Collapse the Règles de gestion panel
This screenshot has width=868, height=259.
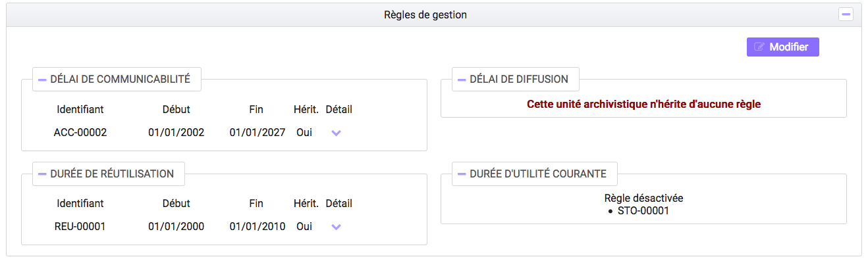(x=846, y=14)
